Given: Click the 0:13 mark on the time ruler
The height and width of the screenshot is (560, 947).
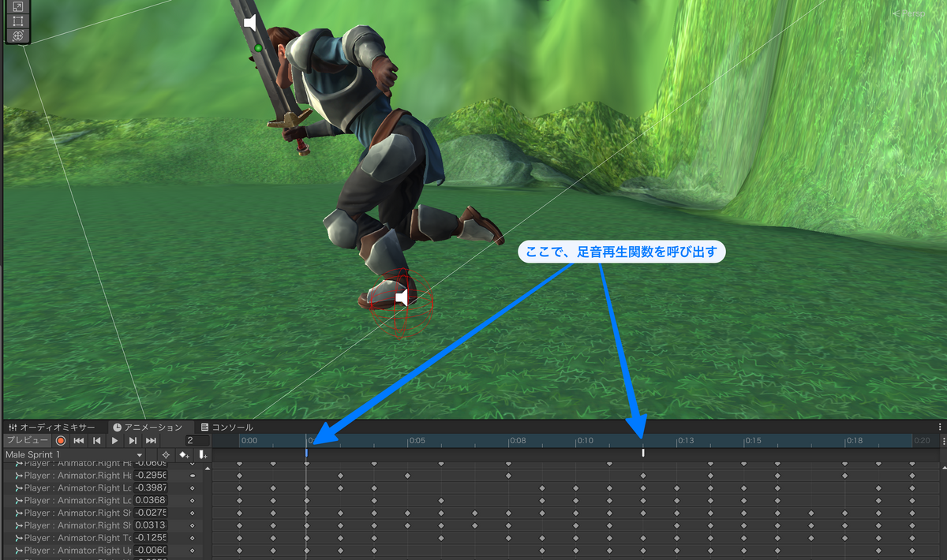Looking at the screenshot, I should (687, 440).
